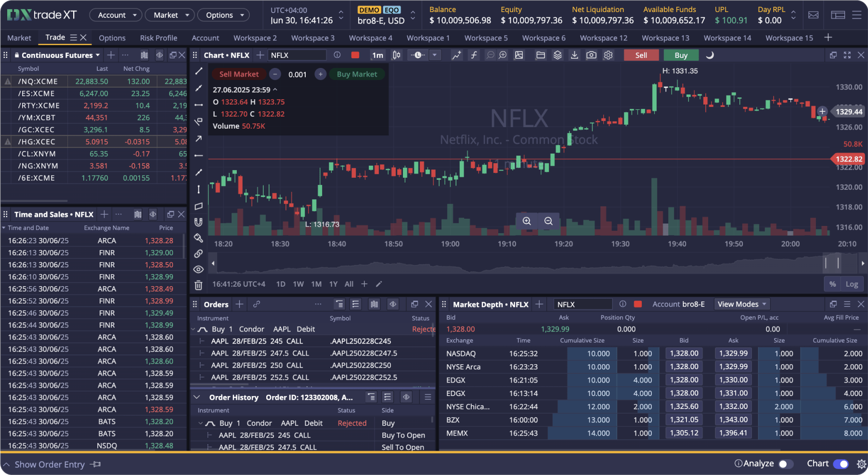
Task: Click the red color swatch in chart toolbar
Action: click(x=355, y=55)
